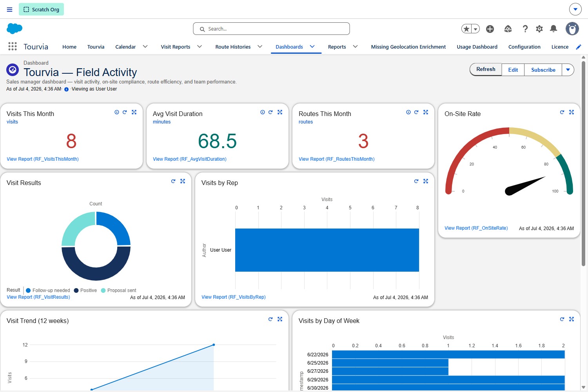Screen dimensions: 588x392
Task: Expand the Route Histories chevron
Action: [x=260, y=47]
